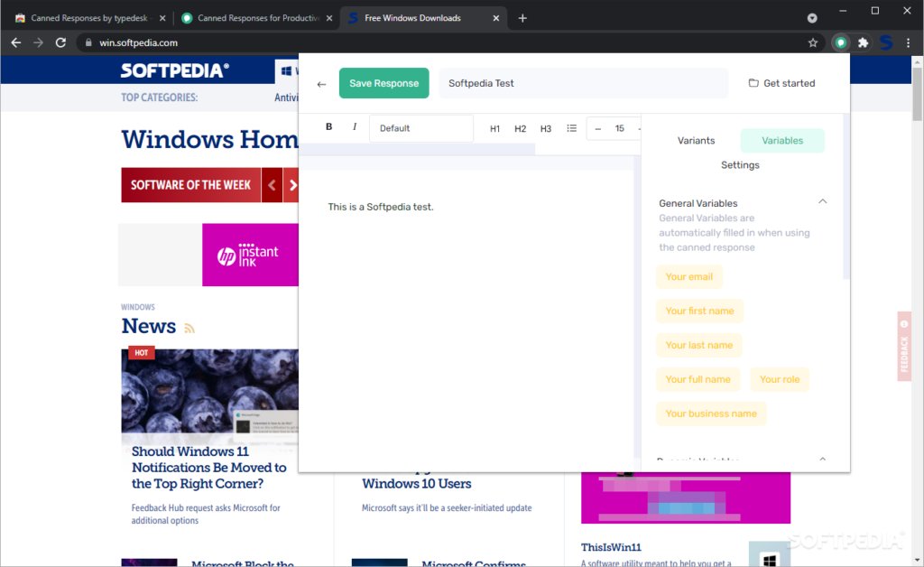Click the HOT badge on the news image

pyautogui.click(x=142, y=352)
